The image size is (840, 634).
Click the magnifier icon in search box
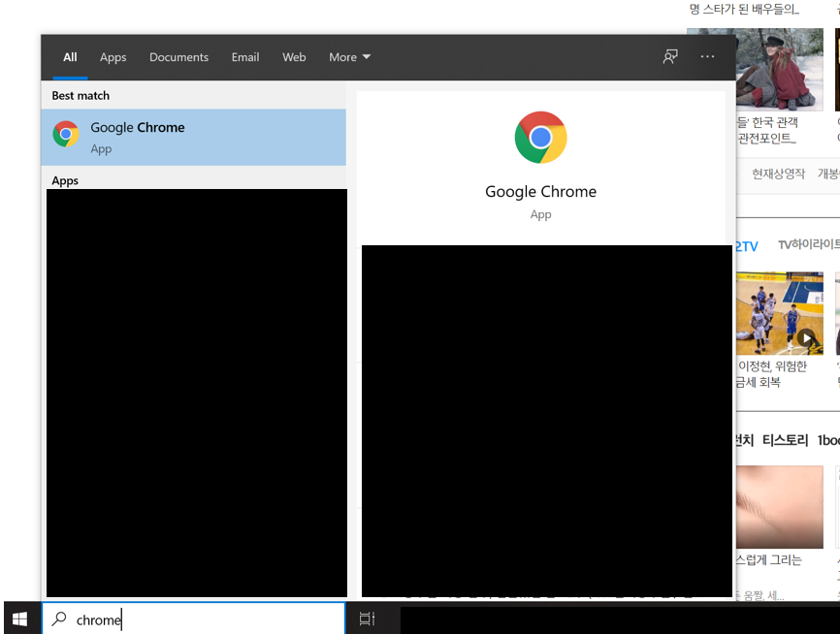click(59, 619)
